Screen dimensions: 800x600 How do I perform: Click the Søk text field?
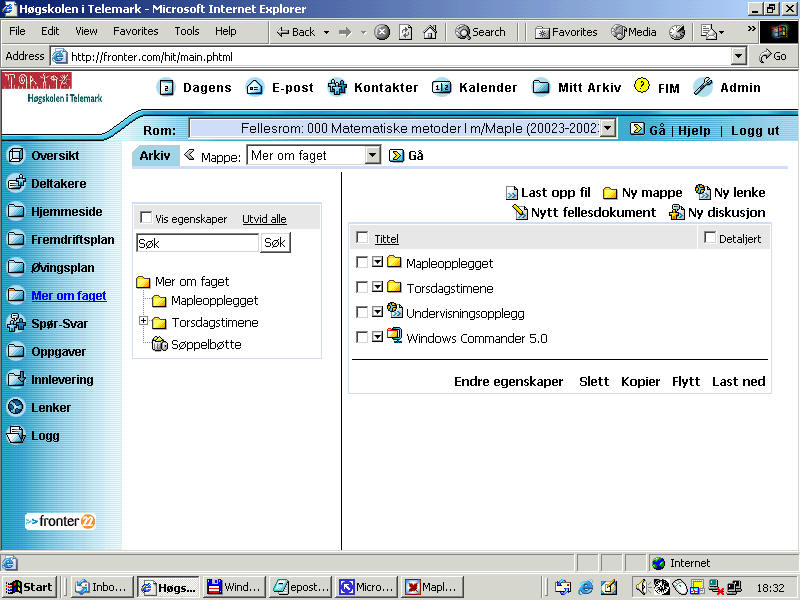point(197,243)
